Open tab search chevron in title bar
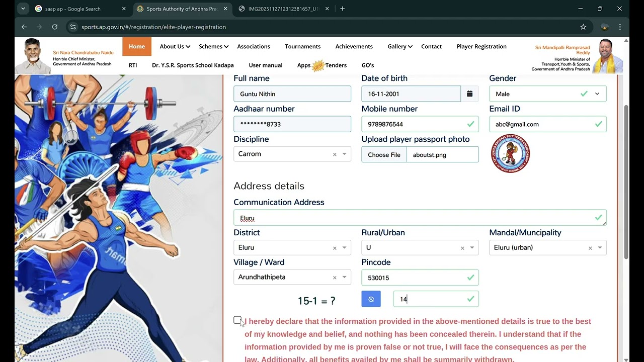The height and width of the screenshot is (362, 644). click(x=23, y=9)
